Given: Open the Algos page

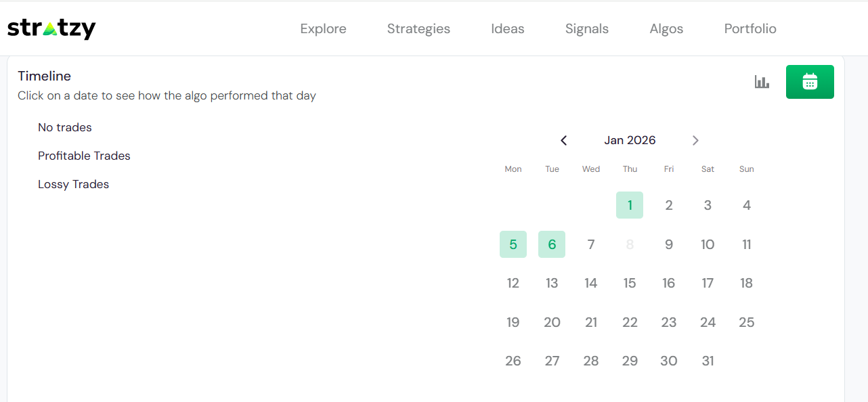Looking at the screenshot, I should [x=666, y=28].
